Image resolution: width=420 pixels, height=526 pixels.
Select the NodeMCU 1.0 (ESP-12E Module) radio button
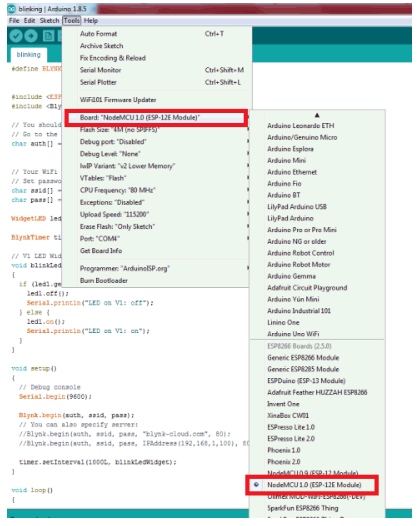(x=257, y=484)
